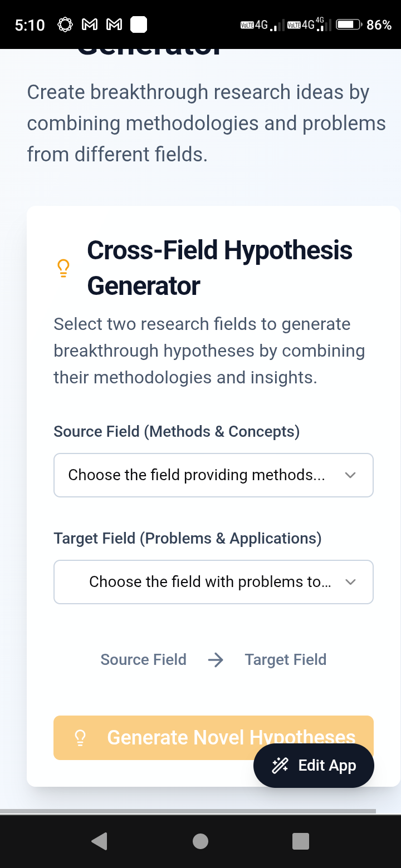Open recent apps with the square icon
The width and height of the screenshot is (401, 868).
click(301, 841)
